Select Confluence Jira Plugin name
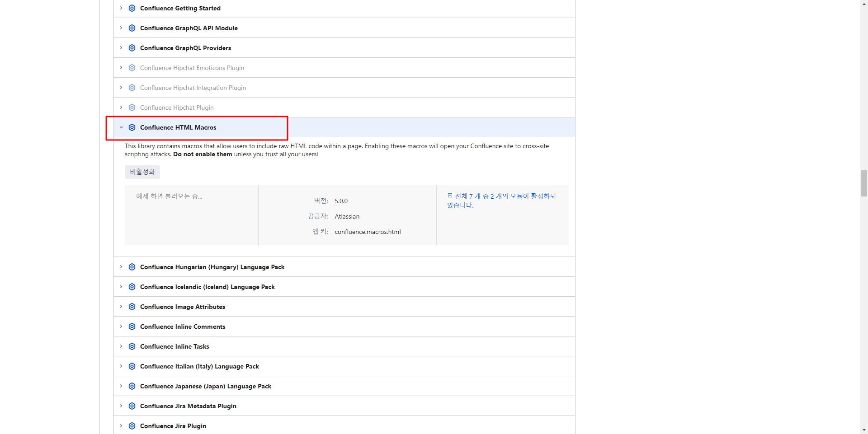Screen dimensions: 868x434 pyautogui.click(x=173, y=426)
